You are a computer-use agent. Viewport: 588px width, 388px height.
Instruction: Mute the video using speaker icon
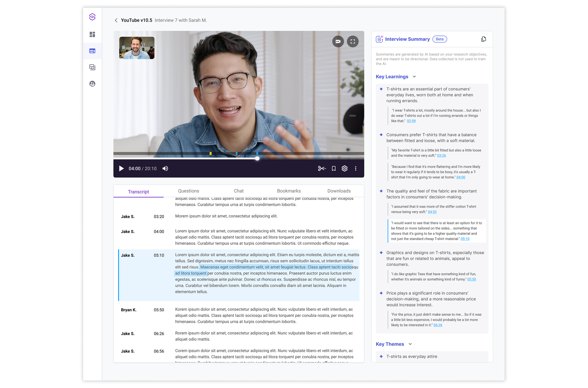165,169
